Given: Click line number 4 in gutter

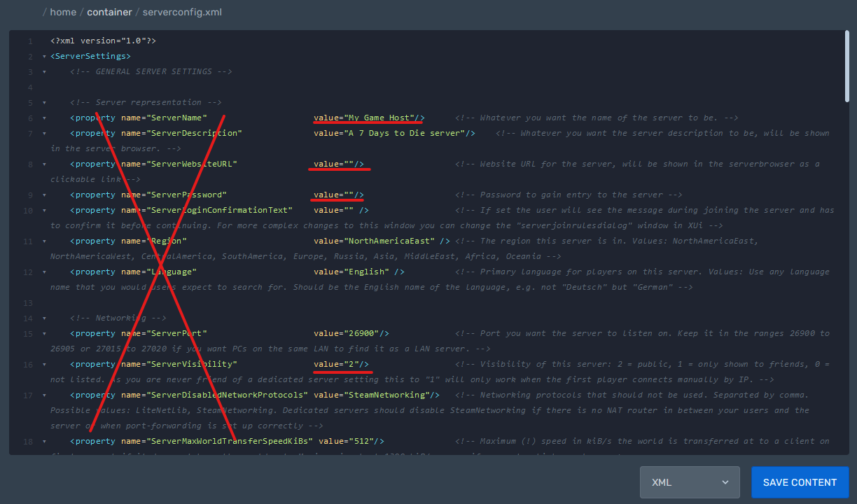Looking at the screenshot, I should pos(30,87).
